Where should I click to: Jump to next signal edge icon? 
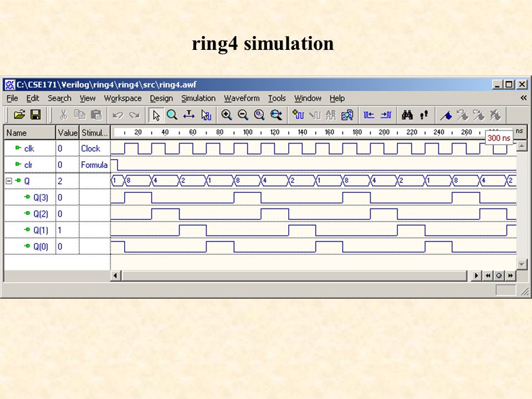click(386, 115)
